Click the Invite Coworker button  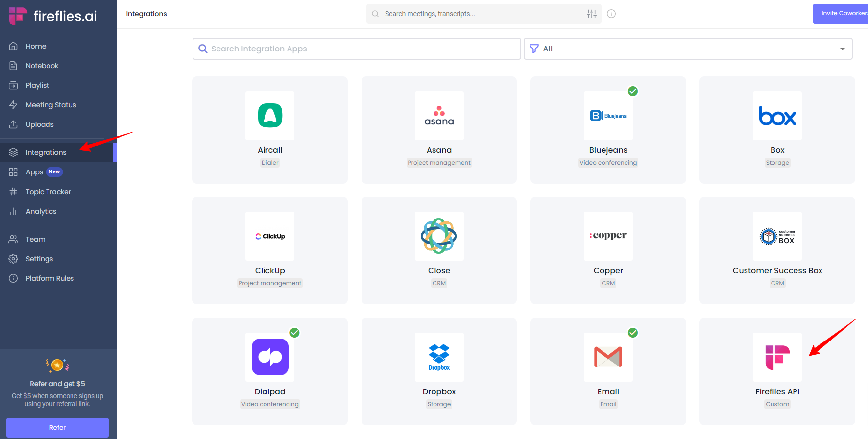[x=841, y=13]
